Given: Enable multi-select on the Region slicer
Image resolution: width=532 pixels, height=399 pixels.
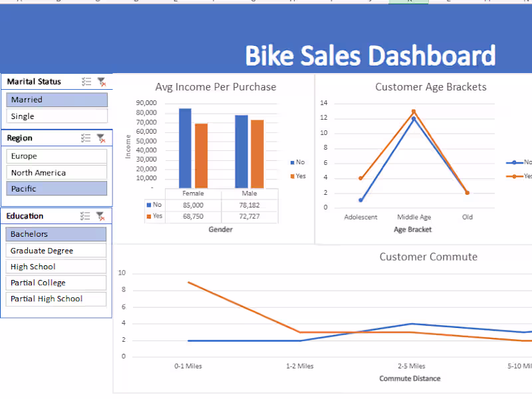Looking at the screenshot, I should tap(86, 138).
